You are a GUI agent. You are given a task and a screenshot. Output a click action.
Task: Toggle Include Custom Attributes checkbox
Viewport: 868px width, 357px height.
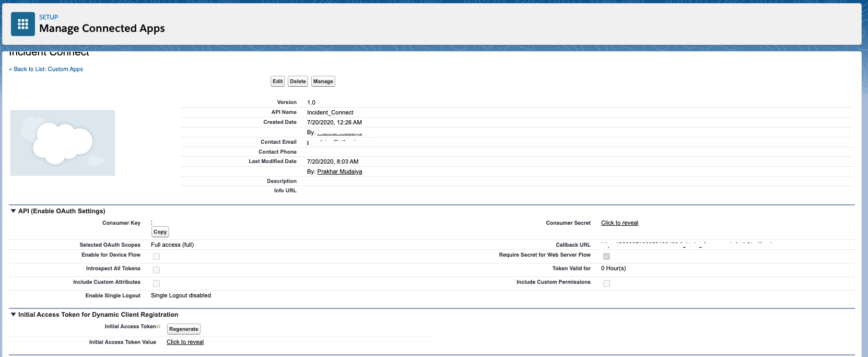[156, 283]
